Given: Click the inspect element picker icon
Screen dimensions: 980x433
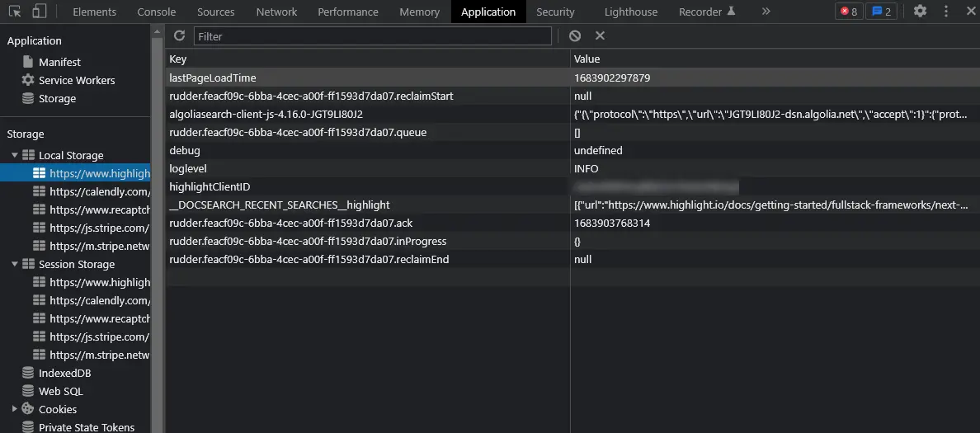Looking at the screenshot, I should point(15,12).
